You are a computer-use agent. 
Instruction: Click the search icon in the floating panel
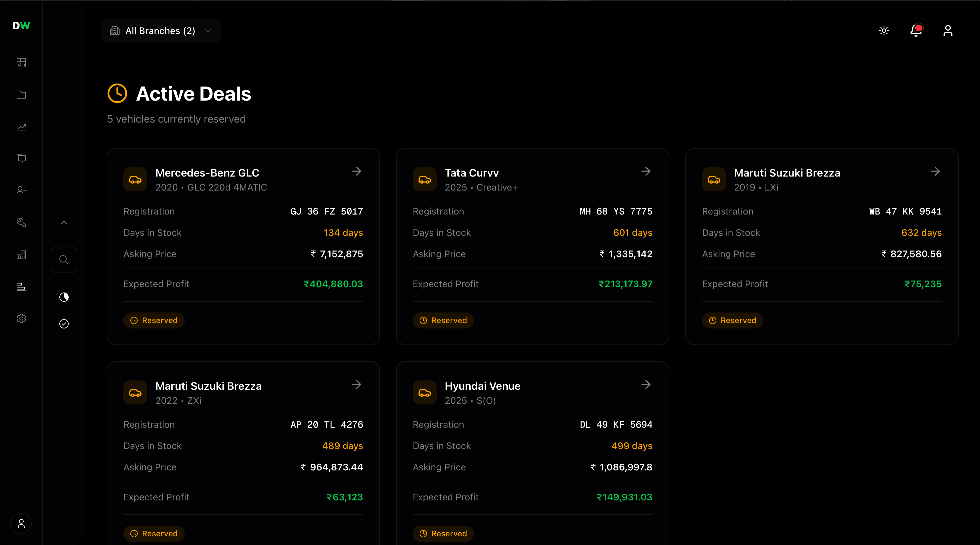[x=64, y=260]
